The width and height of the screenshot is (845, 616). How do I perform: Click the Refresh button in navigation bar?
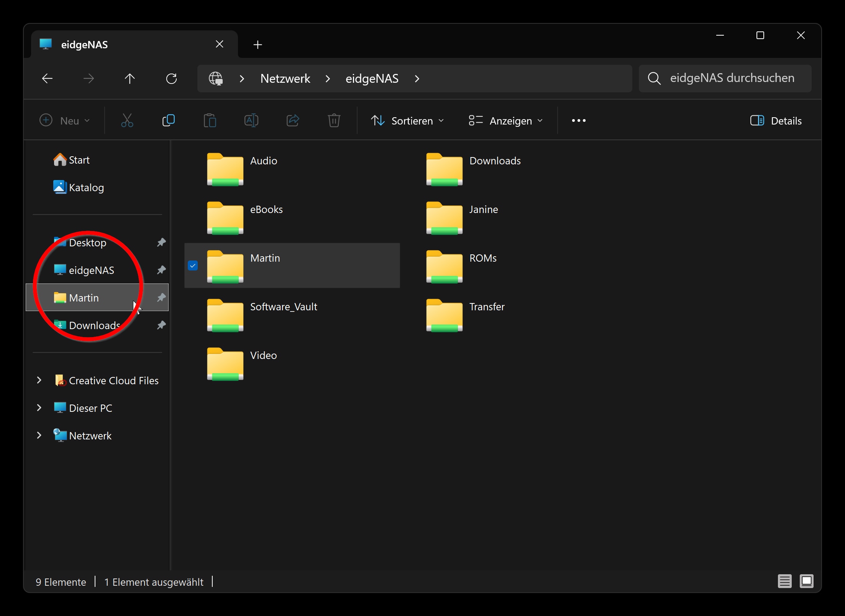[171, 79]
